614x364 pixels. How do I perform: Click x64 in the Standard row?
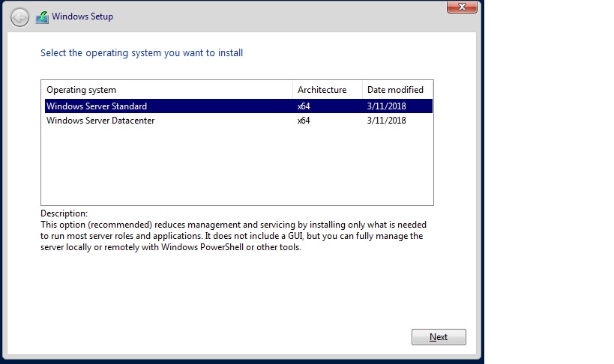[x=304, y=106]
